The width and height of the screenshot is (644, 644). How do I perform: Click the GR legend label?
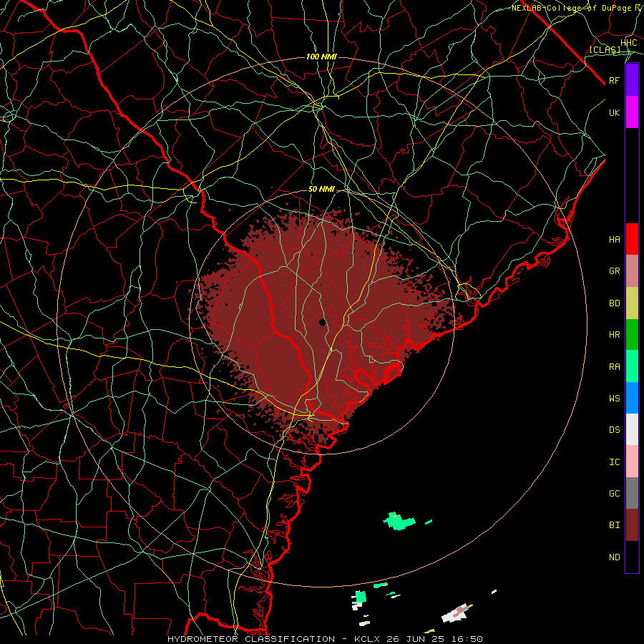(x=615, y=271)
